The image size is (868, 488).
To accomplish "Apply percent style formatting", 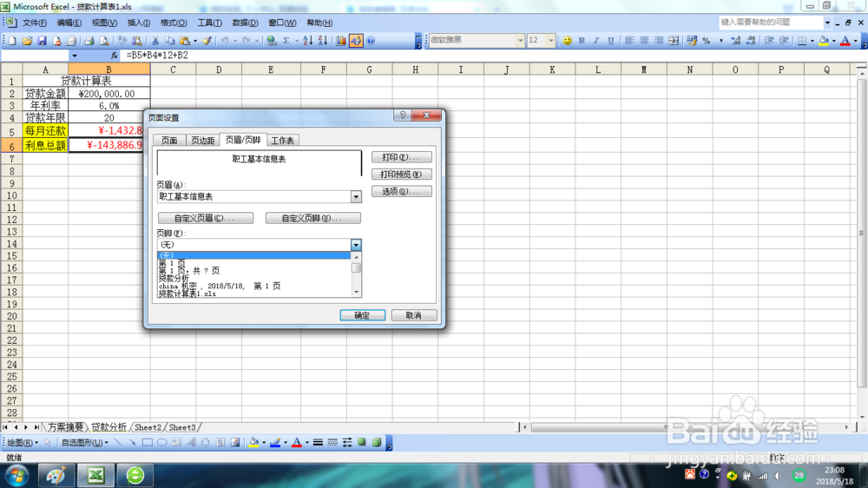I will point(707,41).
